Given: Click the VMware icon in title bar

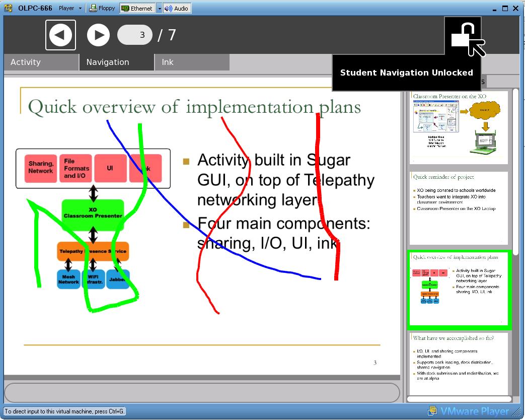Looking at the screenshot, I should click(x=8, y=8).
